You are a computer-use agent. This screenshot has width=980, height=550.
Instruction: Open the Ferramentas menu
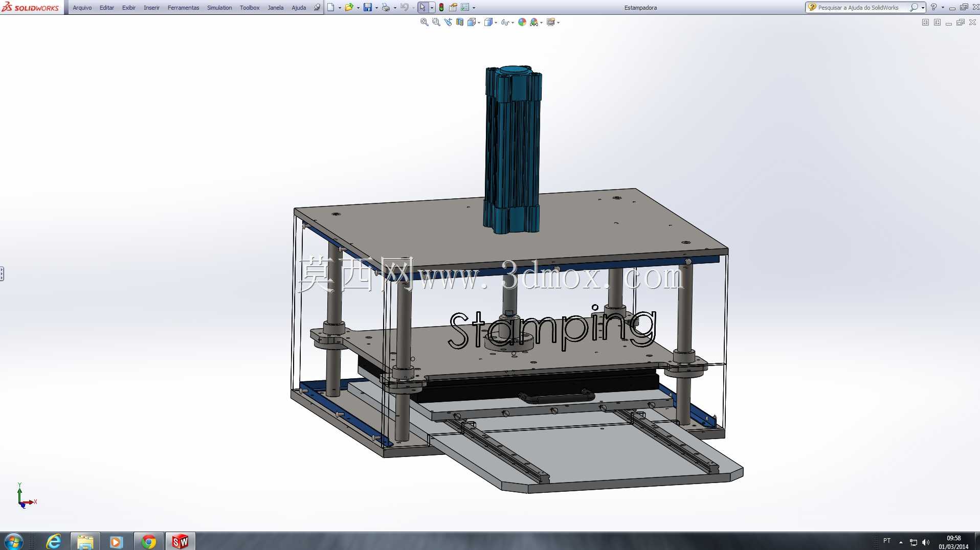[x=183, y=8]
